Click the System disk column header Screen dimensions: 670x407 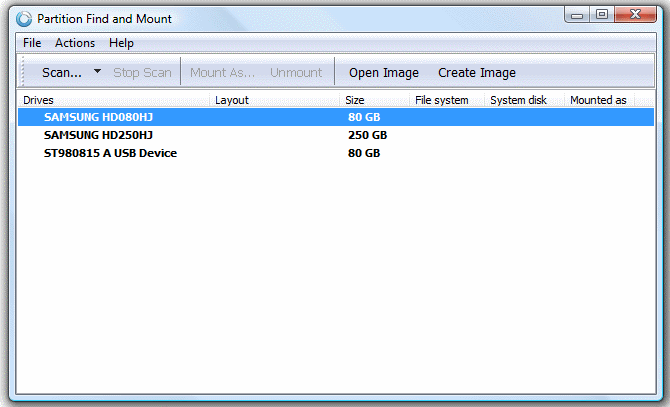524,100
